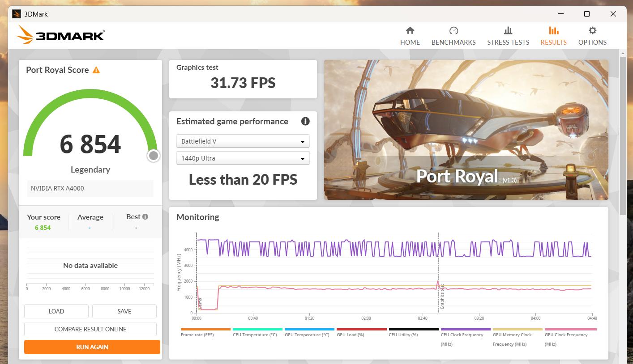
Task: Click the Demo marker in monitoring chart
Action: (x=200, y=303)
